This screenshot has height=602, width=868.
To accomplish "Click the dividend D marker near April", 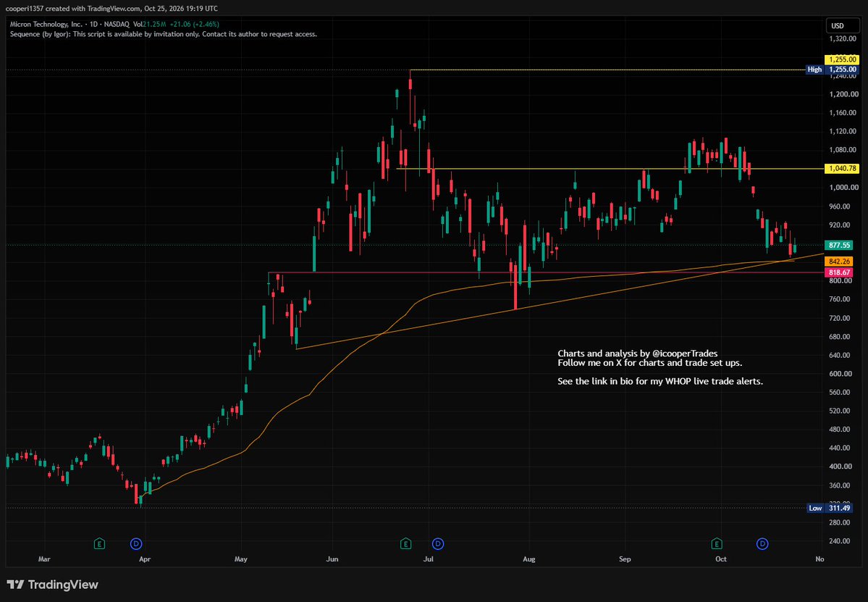I will point(136,544).
